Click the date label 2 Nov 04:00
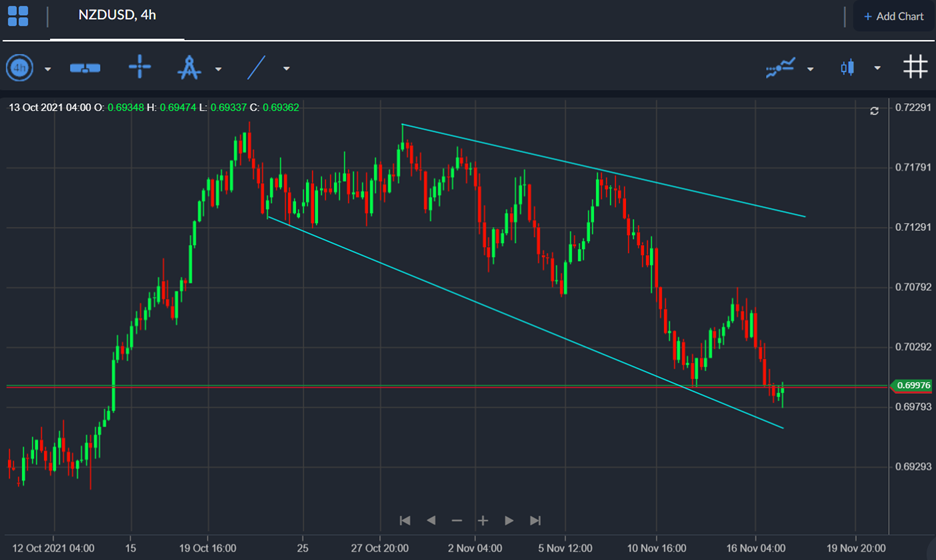 pyautogui.click(x=475, y=548)
